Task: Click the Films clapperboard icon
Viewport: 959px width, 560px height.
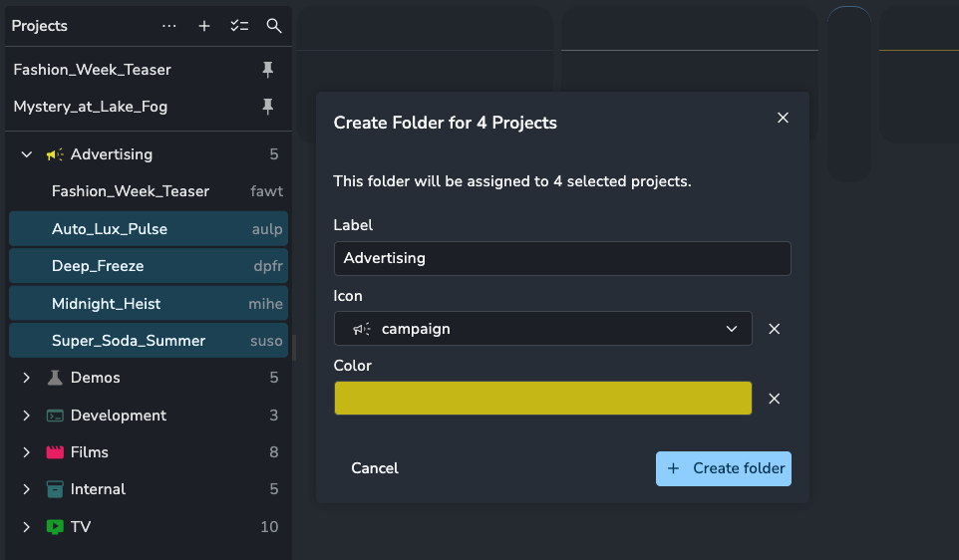Action: (x=55, y=452)
